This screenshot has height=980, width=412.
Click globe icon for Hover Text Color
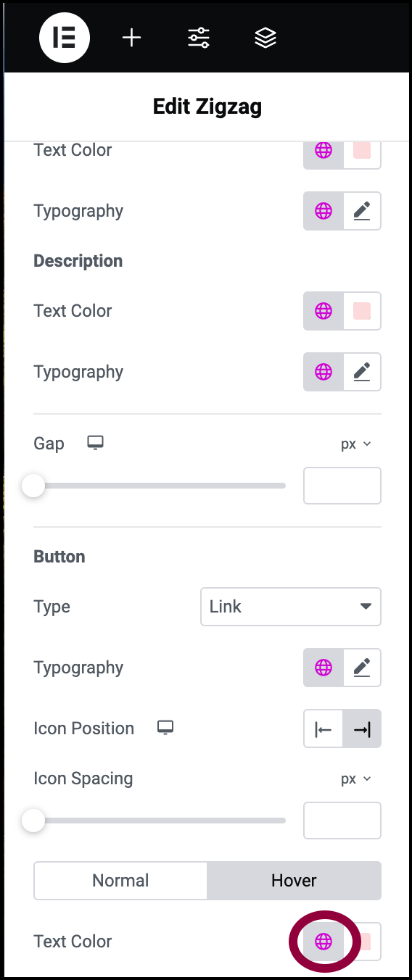[324, 942]
